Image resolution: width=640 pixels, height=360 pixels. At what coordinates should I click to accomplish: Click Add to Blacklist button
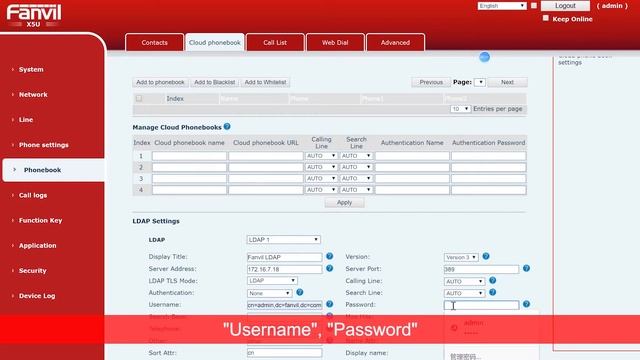click(x=214, y=82)
